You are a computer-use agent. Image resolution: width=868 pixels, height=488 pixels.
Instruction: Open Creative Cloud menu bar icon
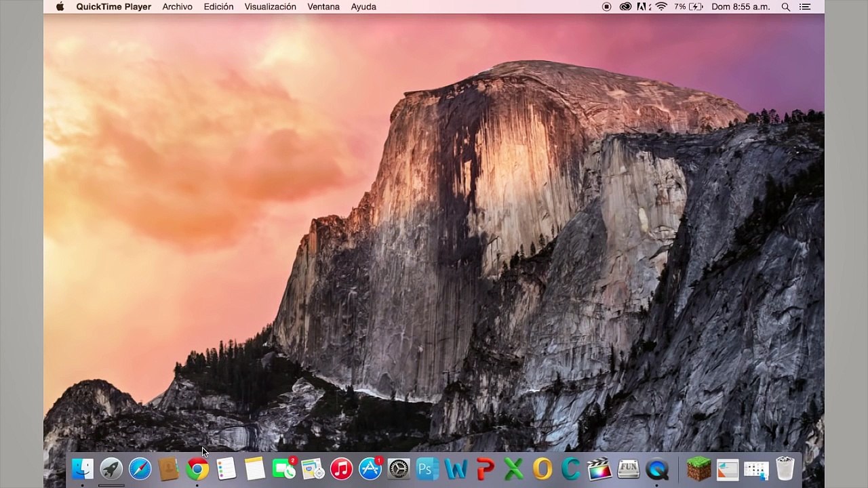coord(625,7)
